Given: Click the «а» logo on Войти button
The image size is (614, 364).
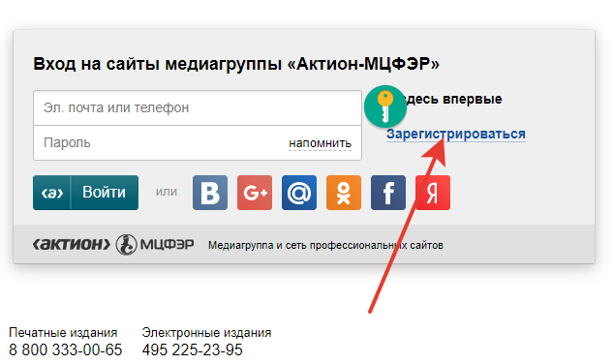Looking at the screenshot, I should tap(52, 193).
